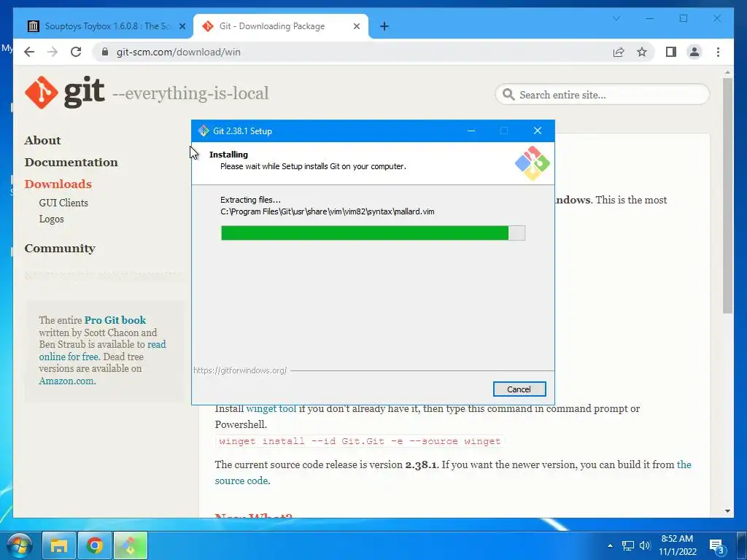Share this page icon in address bar
This screenshot has height=560, width=747.
[x=619, y=52]
